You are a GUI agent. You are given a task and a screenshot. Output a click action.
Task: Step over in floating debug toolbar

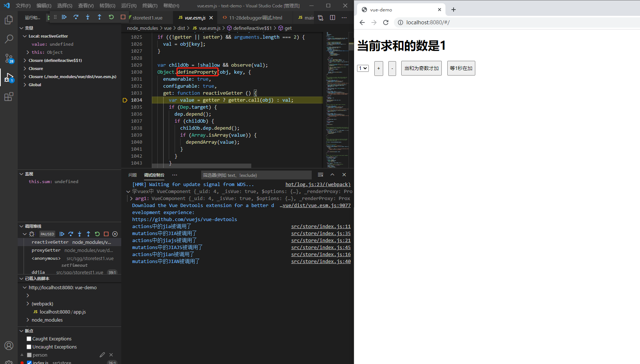(x=76, y=17)
